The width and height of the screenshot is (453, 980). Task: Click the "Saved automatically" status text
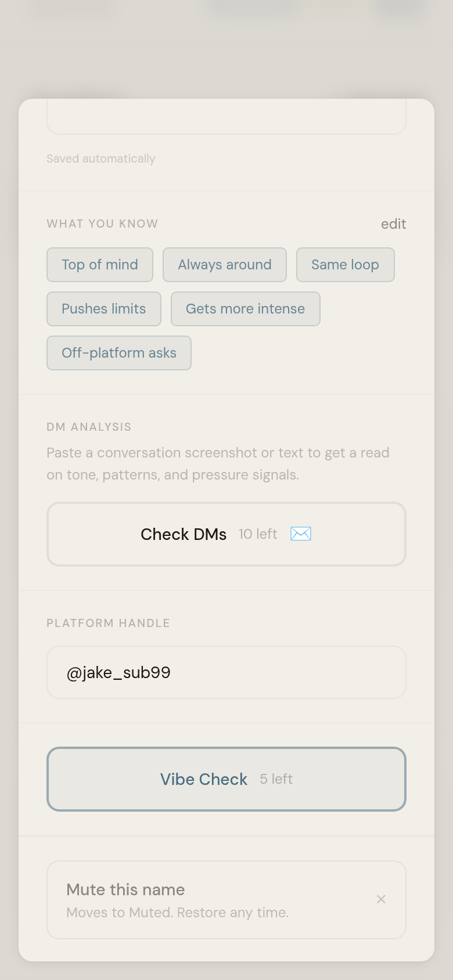pos(101,158)
